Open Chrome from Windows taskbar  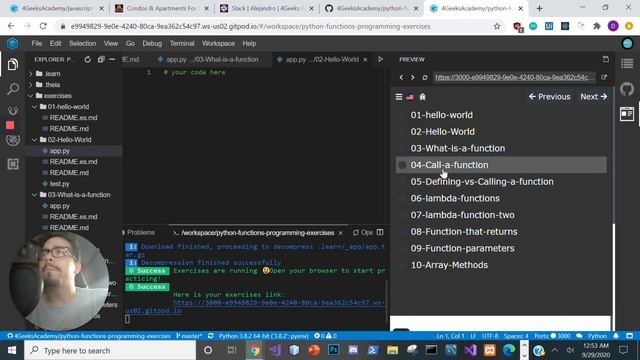coord(254,350)
